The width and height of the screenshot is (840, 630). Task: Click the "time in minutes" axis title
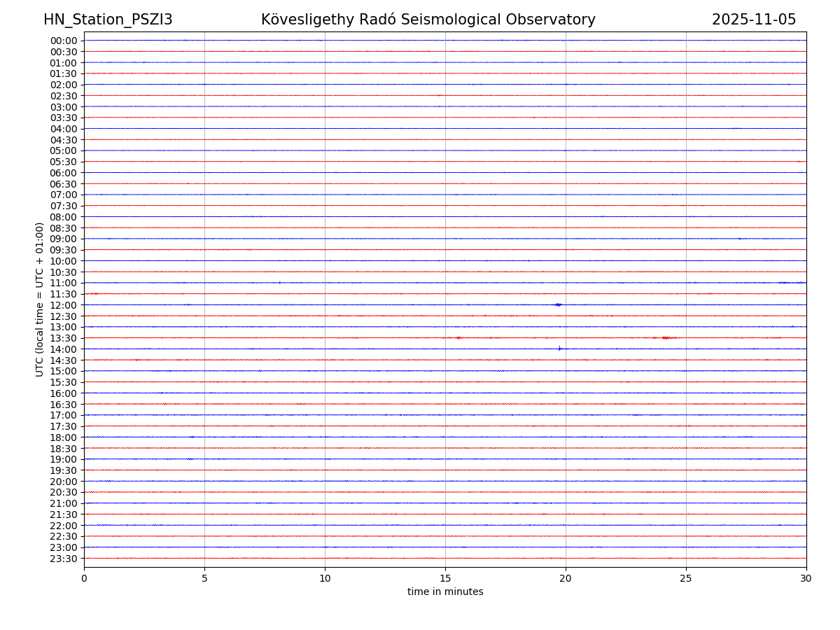[445, 592]
